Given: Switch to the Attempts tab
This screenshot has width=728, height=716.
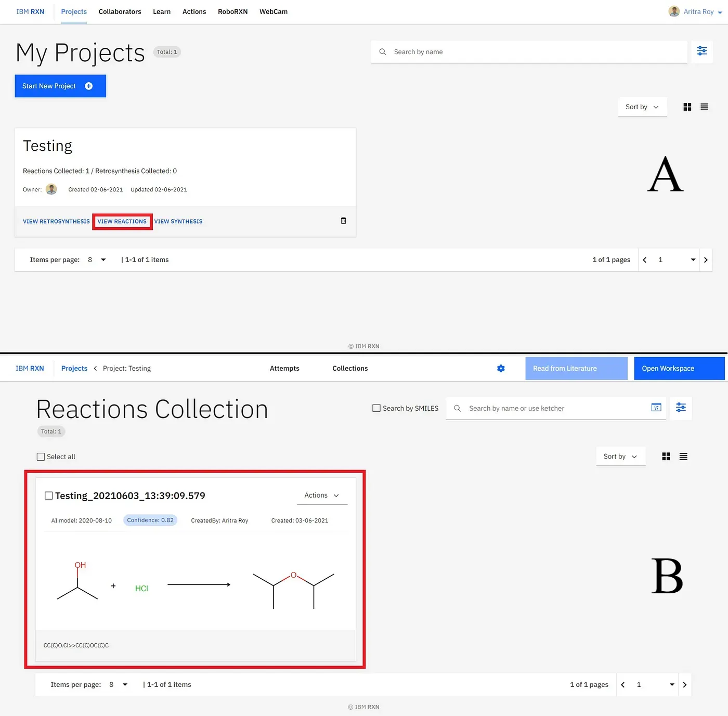Looking at the screenshot, I should [x=284, y=368].
